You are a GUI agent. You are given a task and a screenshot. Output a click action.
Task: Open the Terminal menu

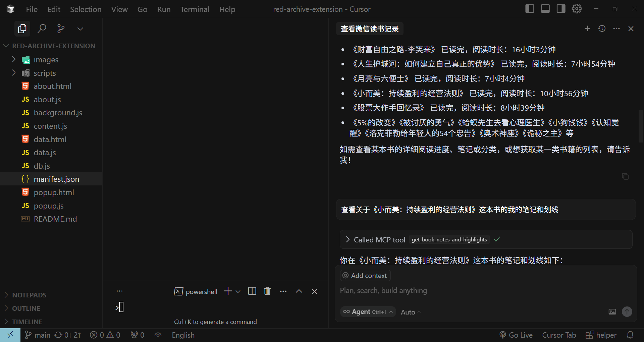coord(195,9)
